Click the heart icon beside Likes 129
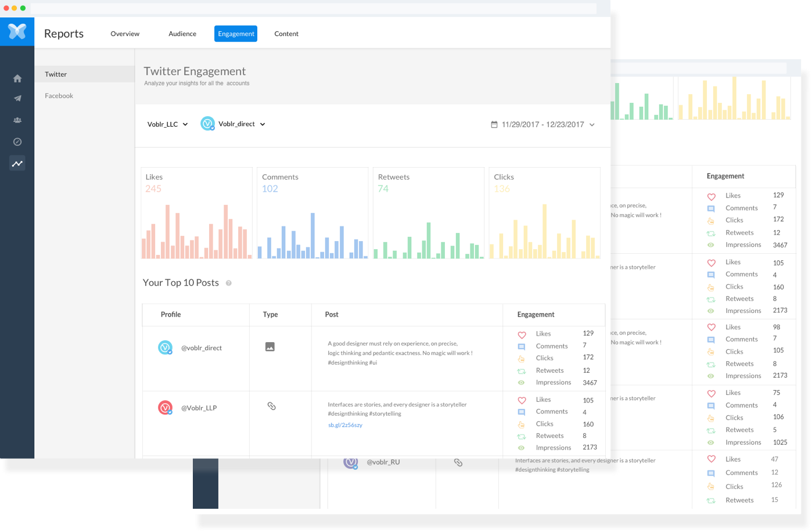Image resolution: width=812 pixels, height=532 pixels. (x=522, y=335)
